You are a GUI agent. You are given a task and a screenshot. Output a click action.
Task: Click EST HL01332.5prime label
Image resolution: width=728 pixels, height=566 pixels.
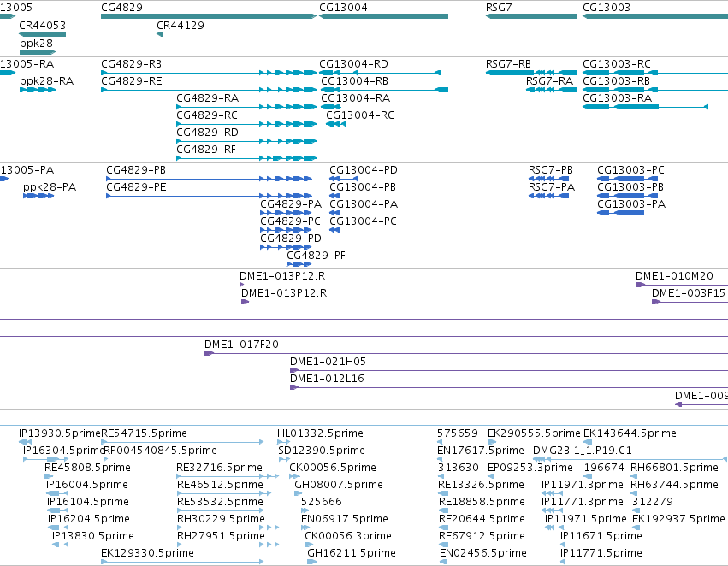pyautogui.click(x=320, y=433)
